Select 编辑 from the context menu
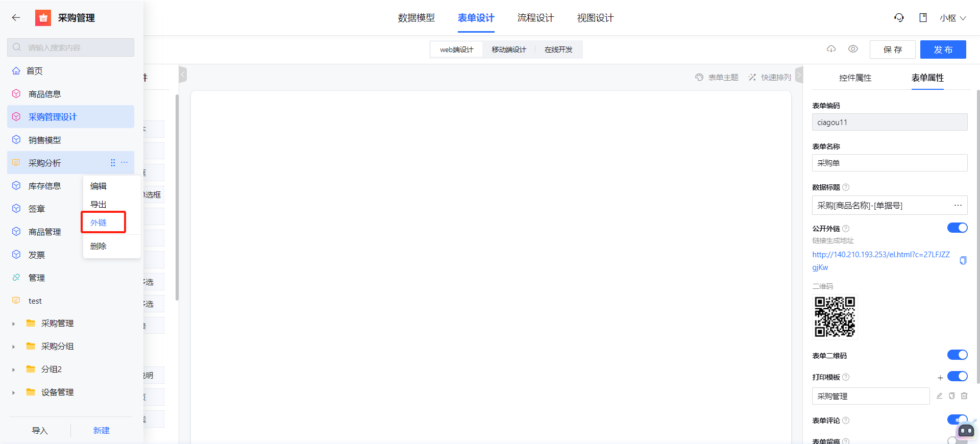Viewport: 980px width, 444px height. click(x=99, y=186)
